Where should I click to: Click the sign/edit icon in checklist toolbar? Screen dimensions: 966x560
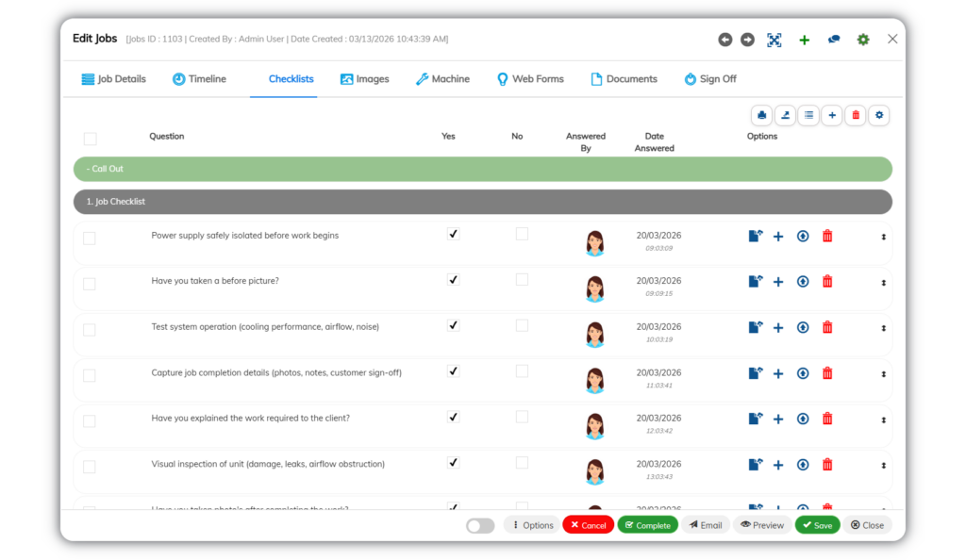[x=786, y=115]
